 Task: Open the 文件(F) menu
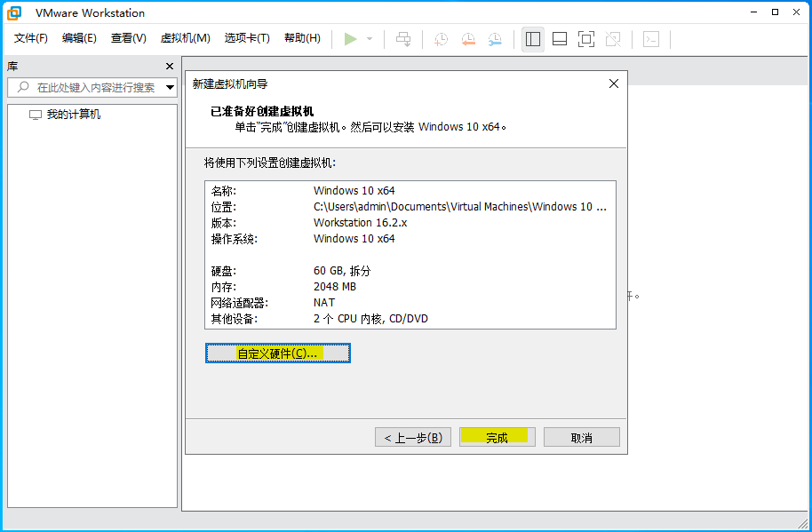click(30, 38)
